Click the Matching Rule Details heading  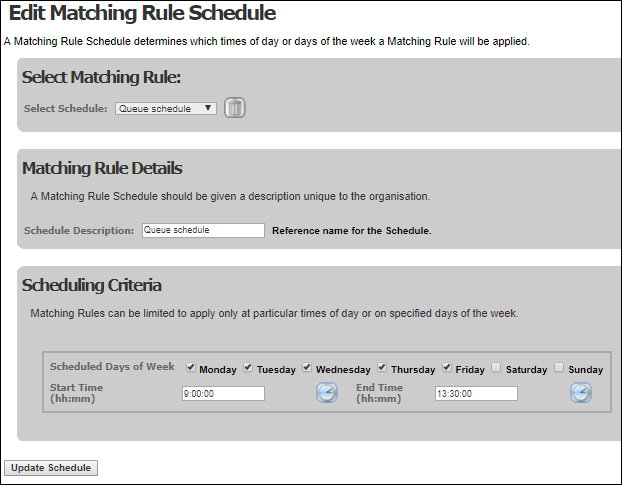point(102,168)
